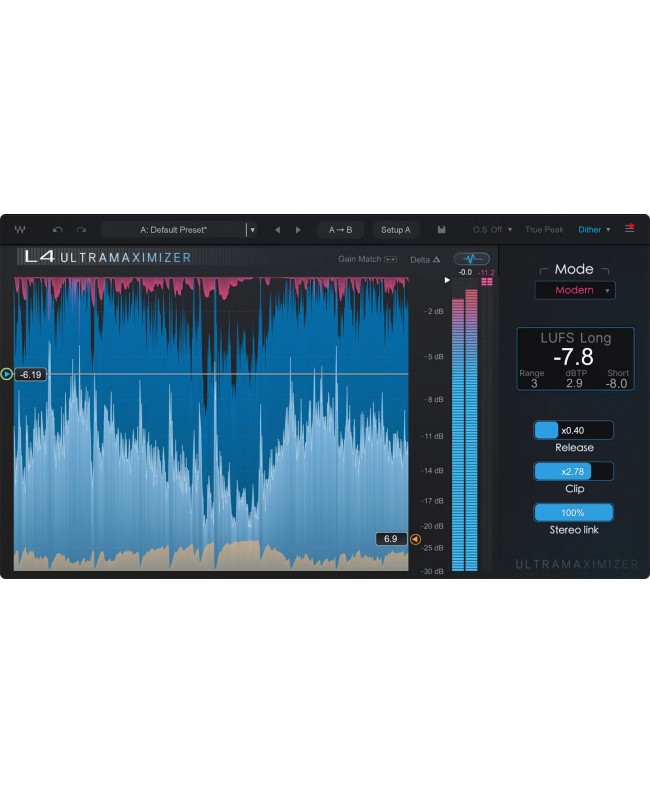Image resolution: width=650 pixels, height=794 pixels.
Task: Open the preset list dropdown arrow
Action: click(x=252, y=230)
